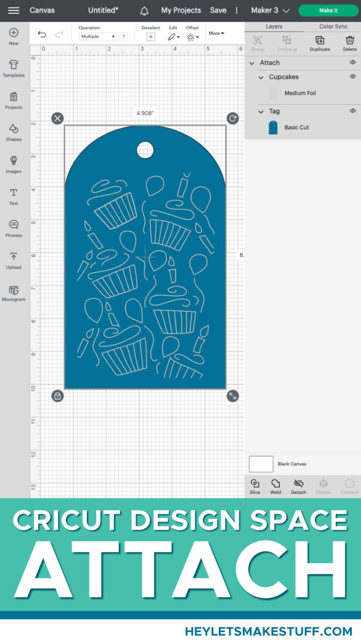Hide the Tag layer
The height and width of the screenshot is (644, 361).
pyautogui.click(x=353, y=111)
